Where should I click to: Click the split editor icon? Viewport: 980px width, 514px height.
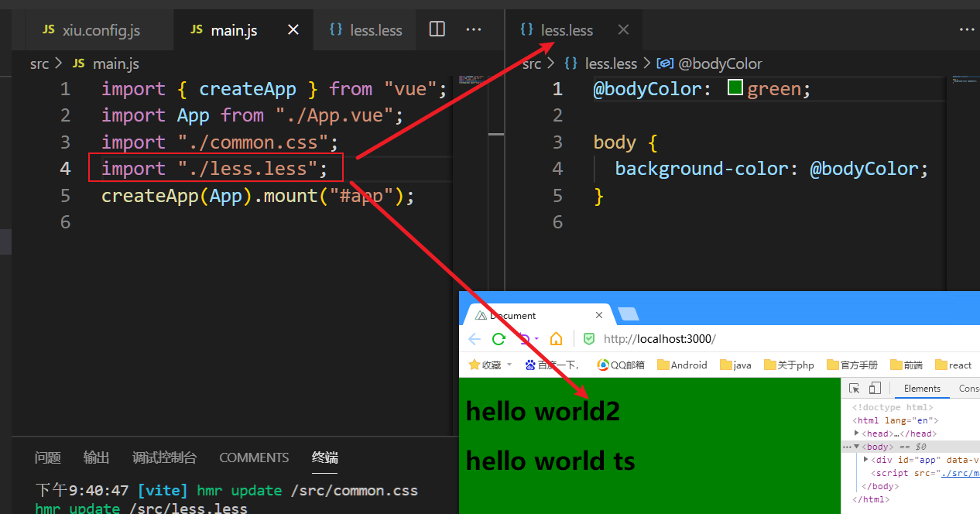(437, 29)
